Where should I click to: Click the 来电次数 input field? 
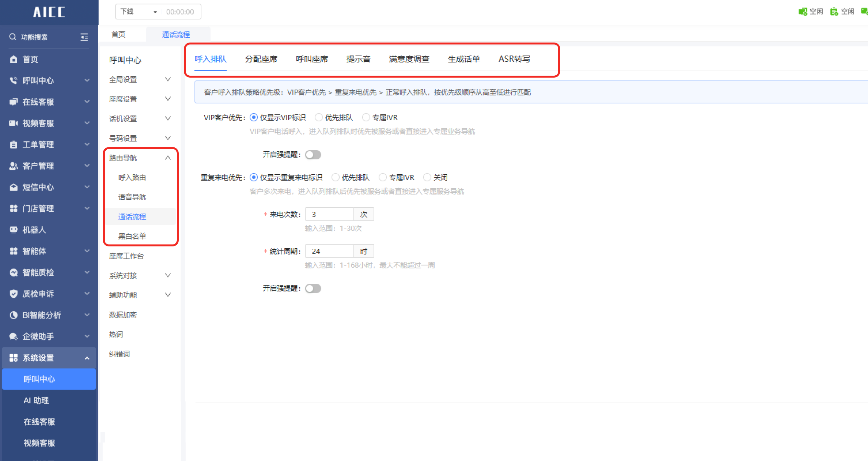tap(329, 215)
